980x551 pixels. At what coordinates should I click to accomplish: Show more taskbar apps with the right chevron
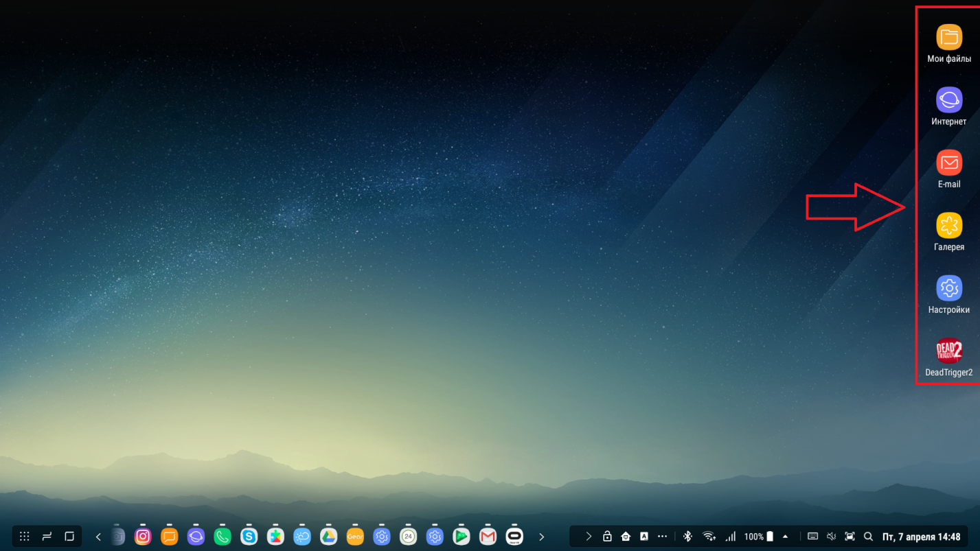point(541,537)
